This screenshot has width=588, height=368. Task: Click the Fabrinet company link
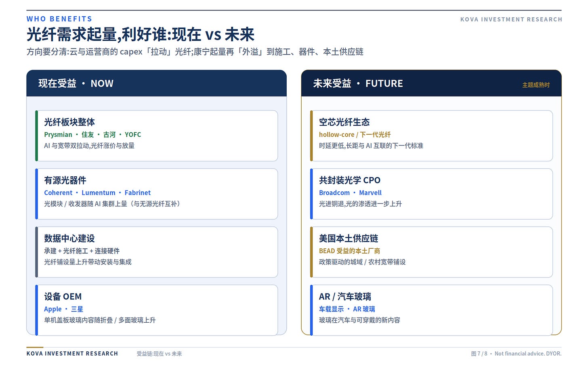tap(138, 193)
